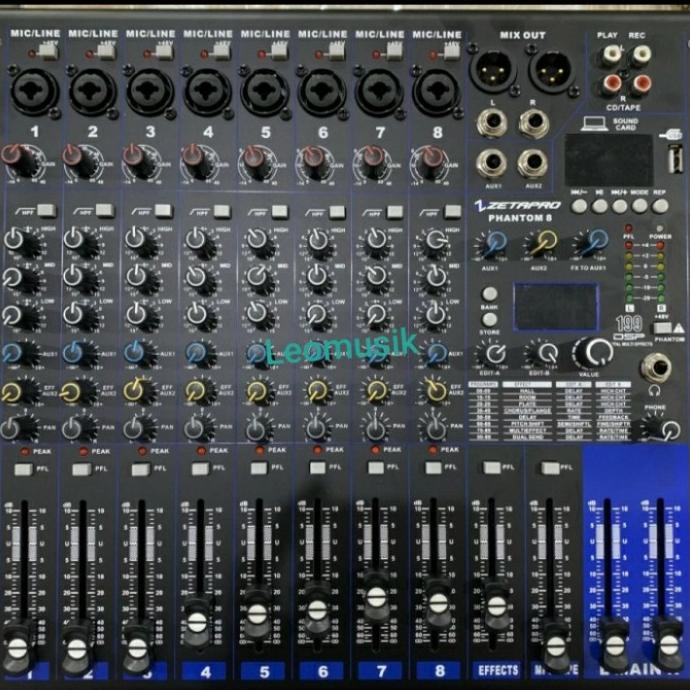This screenshot has height=690, width=690.
Task: Click the yellow EFF/AUX2 knob on channel 6
Action: (317, 391)
